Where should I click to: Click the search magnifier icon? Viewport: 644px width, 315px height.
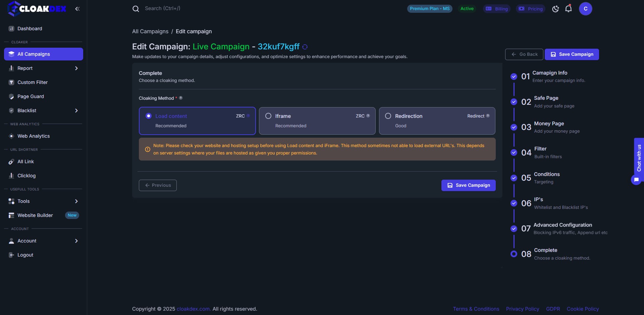point(136,9)
